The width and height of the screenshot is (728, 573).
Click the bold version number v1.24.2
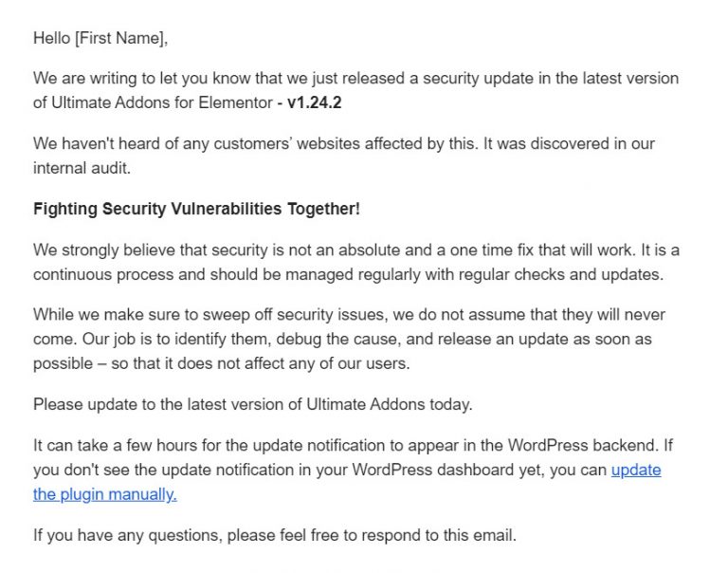coord(314,103)
